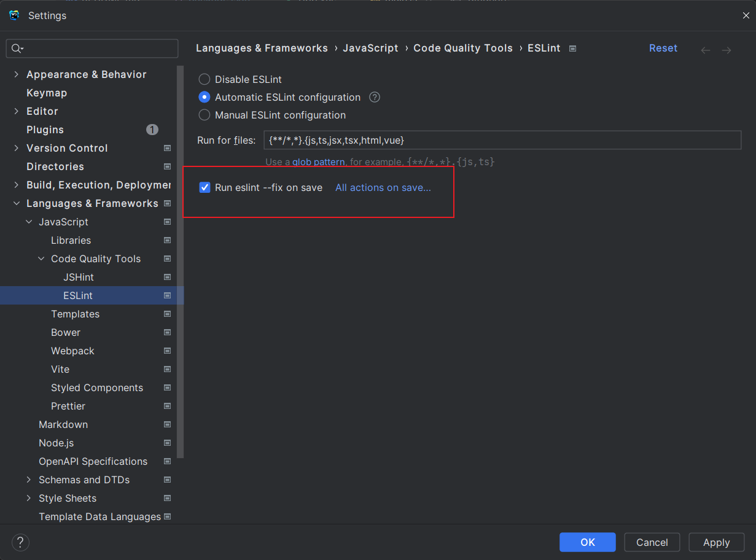756x560 pixels.
Task: Click help icon next to Automatic ESLint configuration
Action: 375,97
